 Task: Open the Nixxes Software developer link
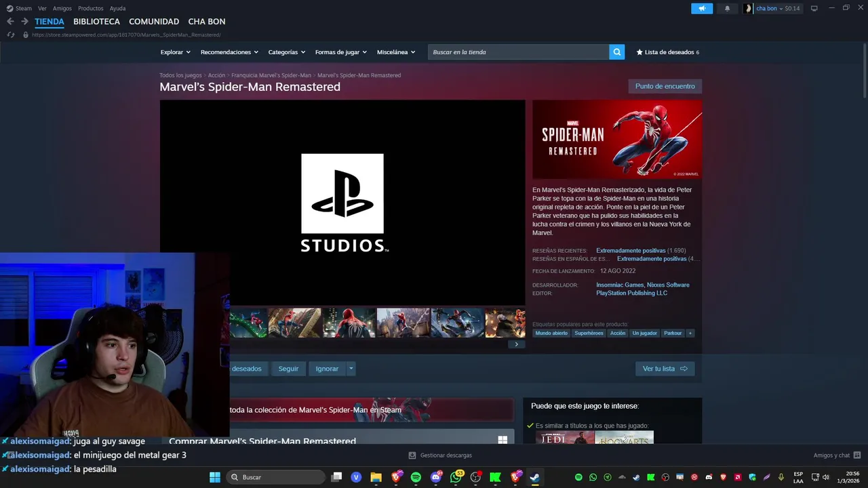(x=668, y=285)
